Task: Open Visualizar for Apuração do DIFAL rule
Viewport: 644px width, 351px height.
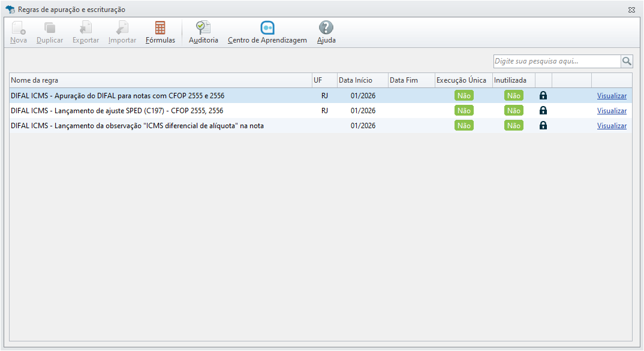Action: pyautogui.click(x=612, y=96)
